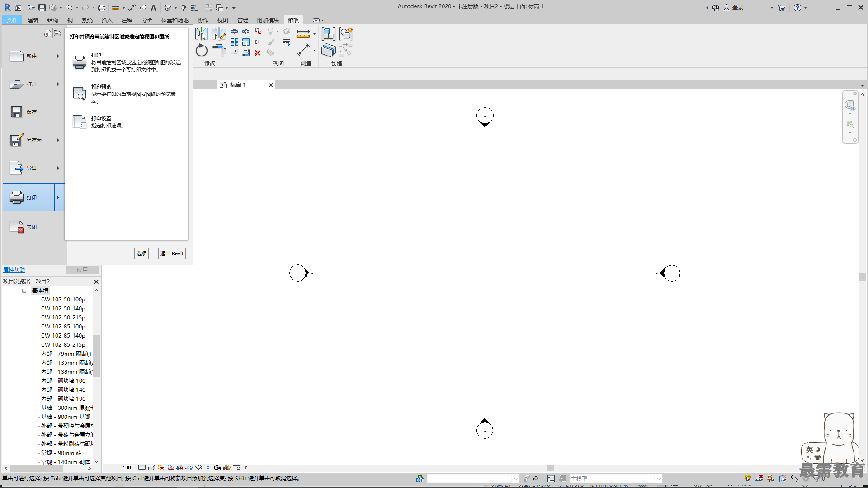The image size is (868, 488).
Task: Click the 退出 Revit button
Action: pyautogui.click(x=172, y=253)
